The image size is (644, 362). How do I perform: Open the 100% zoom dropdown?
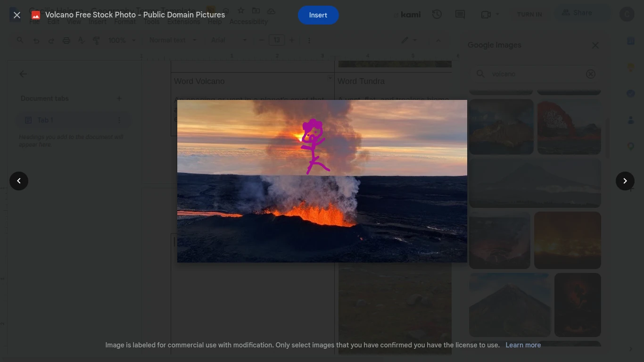tap(122, 41)
